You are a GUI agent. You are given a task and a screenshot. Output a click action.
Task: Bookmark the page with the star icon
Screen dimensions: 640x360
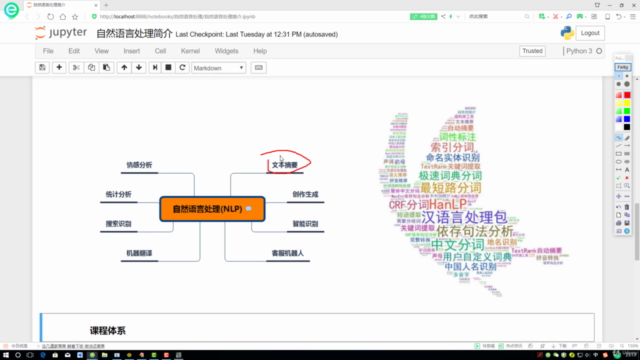coord(75,17)
